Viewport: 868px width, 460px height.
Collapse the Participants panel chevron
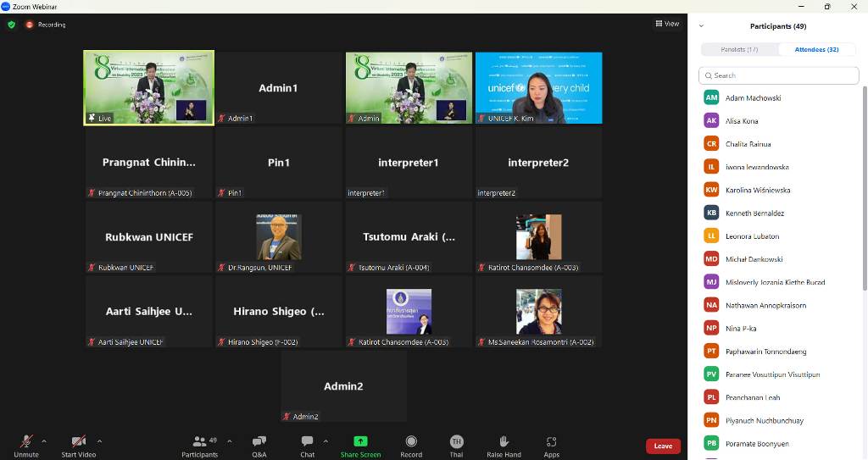pos(701,26)
